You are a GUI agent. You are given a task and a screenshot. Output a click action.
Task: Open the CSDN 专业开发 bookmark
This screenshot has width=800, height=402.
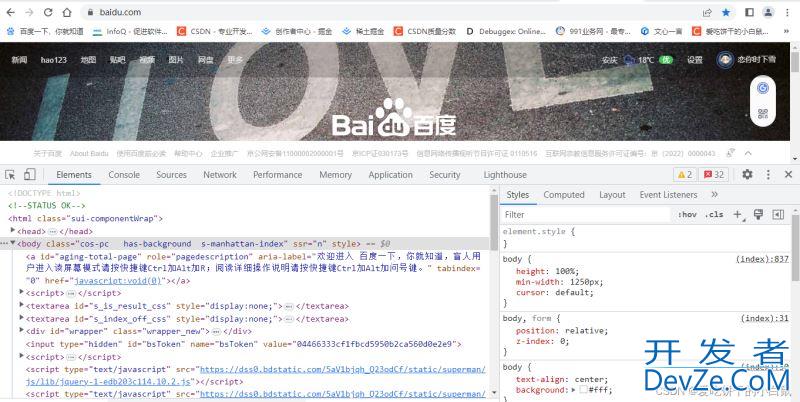(x=215, y=32)
